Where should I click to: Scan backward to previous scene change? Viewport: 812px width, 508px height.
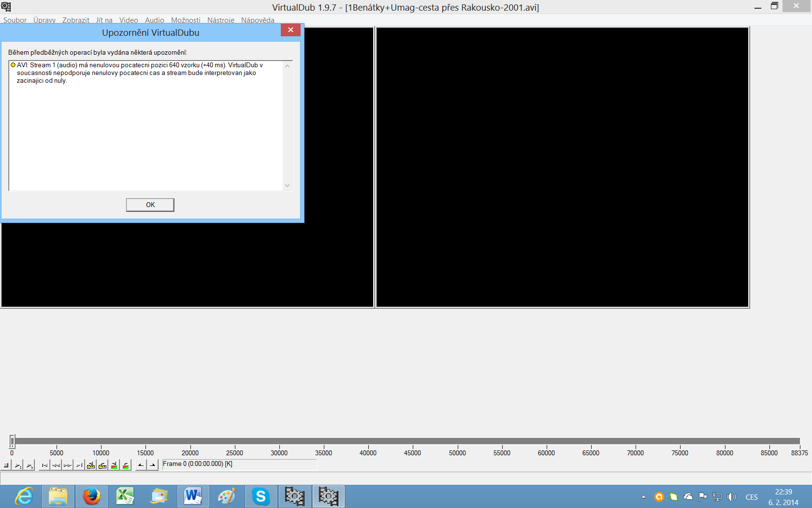tap(114, 465)
